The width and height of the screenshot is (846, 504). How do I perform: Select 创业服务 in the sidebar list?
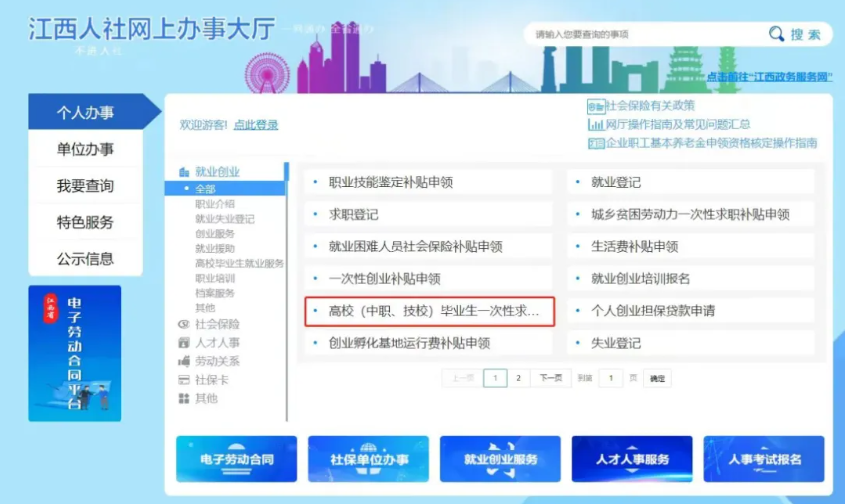point(215,234)
